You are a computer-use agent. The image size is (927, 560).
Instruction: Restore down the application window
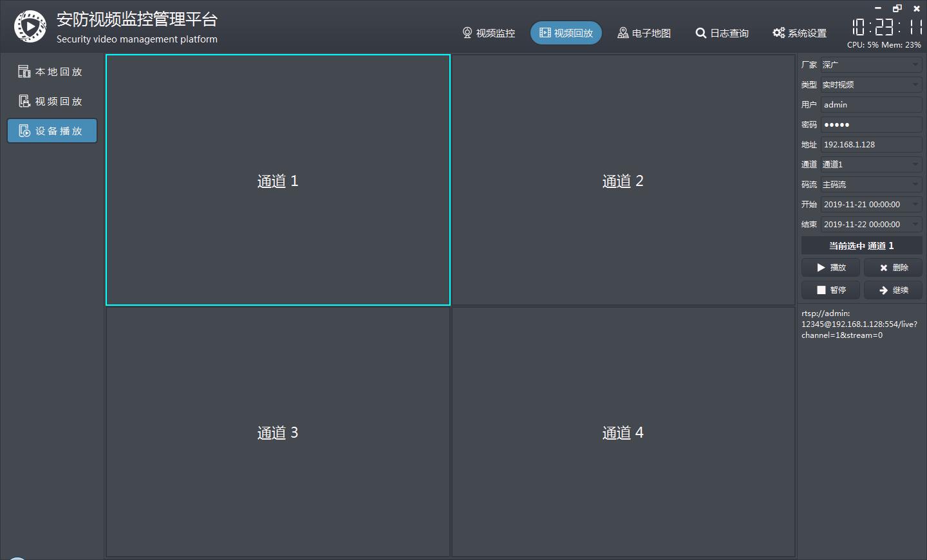click(897, 8)
